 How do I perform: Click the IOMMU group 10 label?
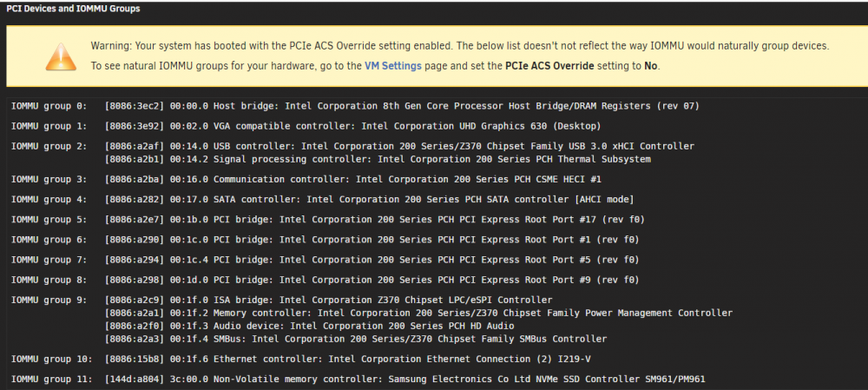(52, 360)
